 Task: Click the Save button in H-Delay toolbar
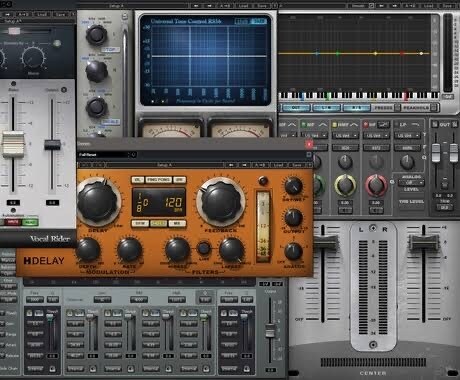pos(296,165)
